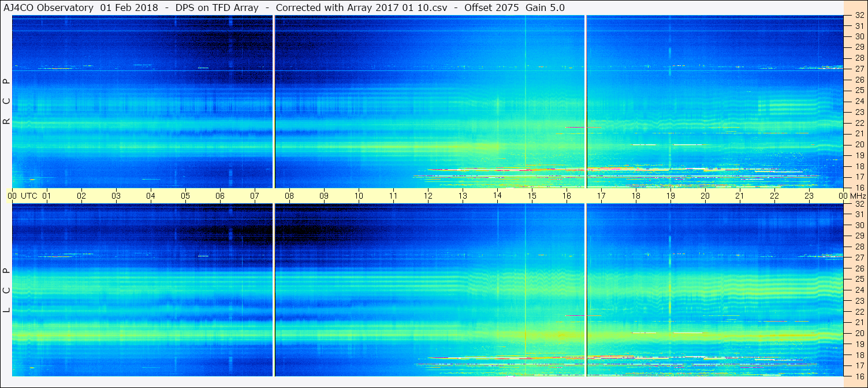Screen dimensions: 868x388
Task: Select hour 10 on the UTC axis
Action: (x=359, y=196)
